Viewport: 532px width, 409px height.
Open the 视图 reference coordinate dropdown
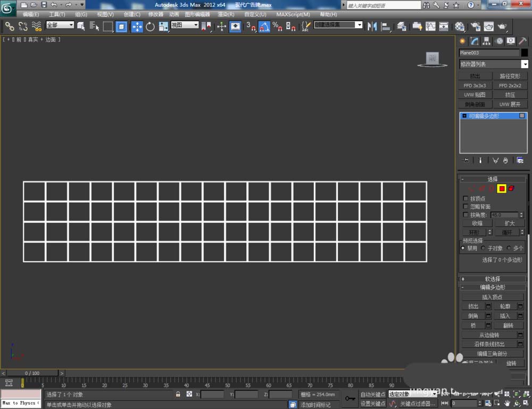(x=185, y=25)
